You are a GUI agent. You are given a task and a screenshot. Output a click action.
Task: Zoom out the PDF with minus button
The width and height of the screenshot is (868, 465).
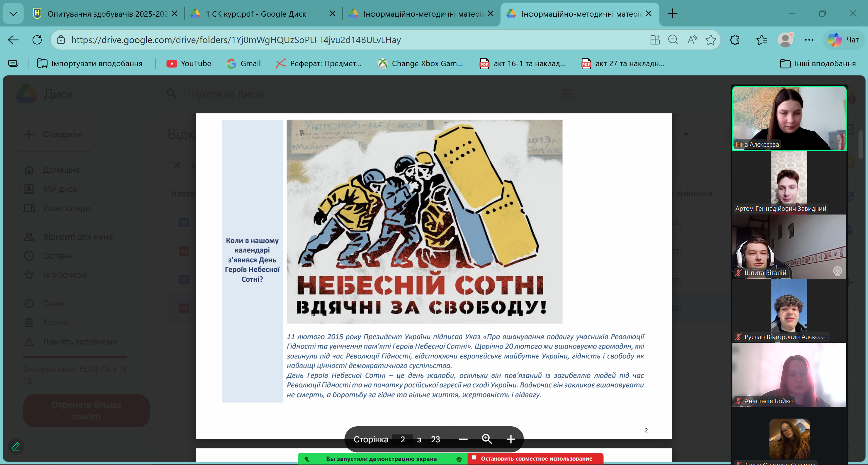[463, 439]
